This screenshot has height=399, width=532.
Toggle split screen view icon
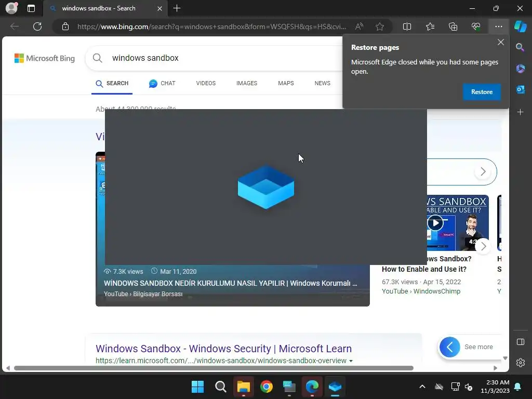[x=407, y=26]
